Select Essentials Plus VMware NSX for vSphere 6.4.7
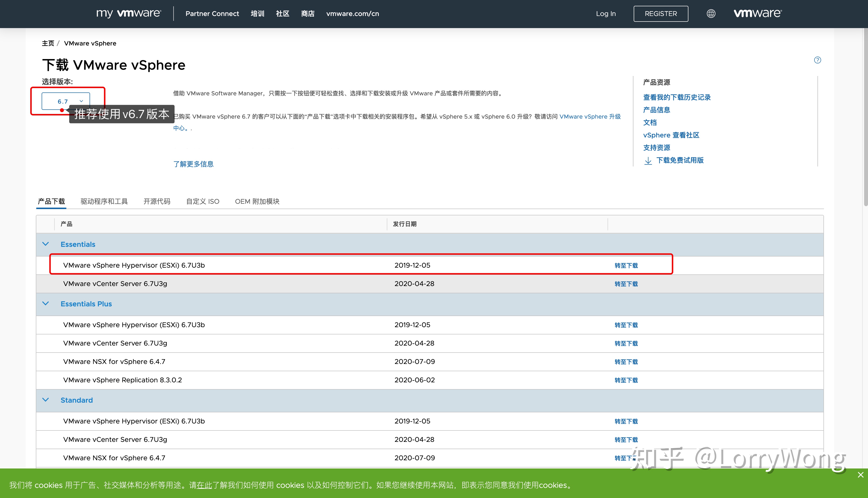Screen dimensions: 868x498 (114, 362)
